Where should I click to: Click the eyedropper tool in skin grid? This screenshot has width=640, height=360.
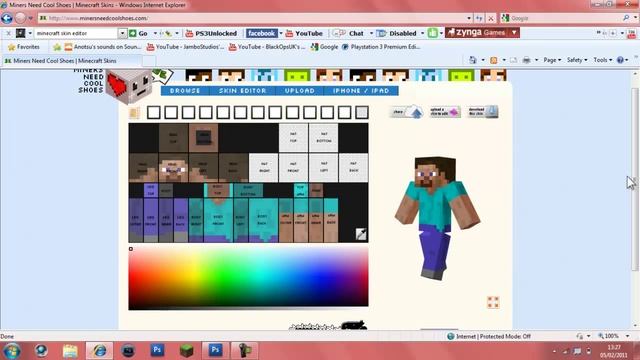[361, 234]
